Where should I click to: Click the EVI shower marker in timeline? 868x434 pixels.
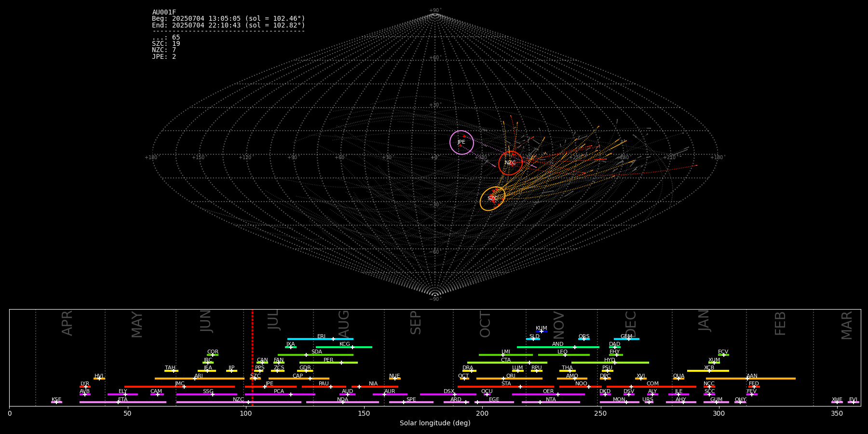coord(854,402)
